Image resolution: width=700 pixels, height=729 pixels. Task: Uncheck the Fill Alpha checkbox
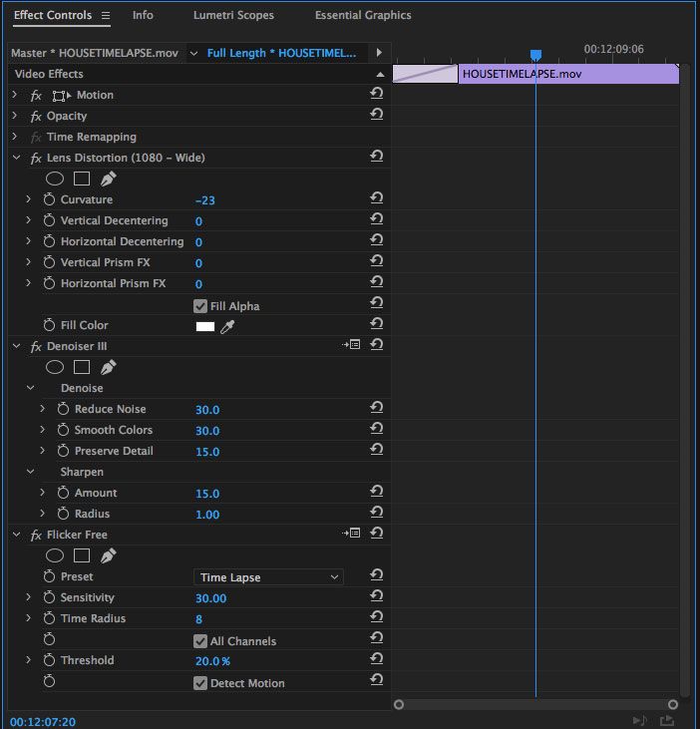(200, 306)
